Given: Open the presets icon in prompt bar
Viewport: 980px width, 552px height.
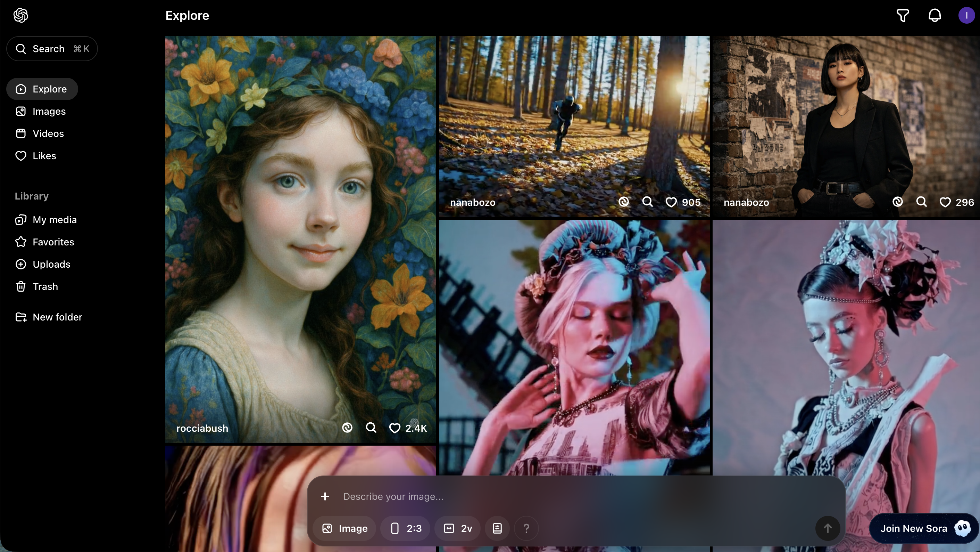Looking at the screenshot, I should (x=497, y=528).
